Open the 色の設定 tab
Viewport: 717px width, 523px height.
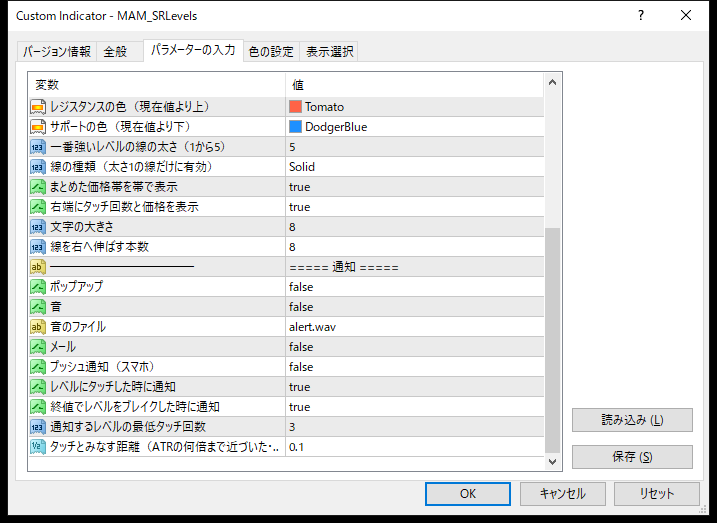271,52
